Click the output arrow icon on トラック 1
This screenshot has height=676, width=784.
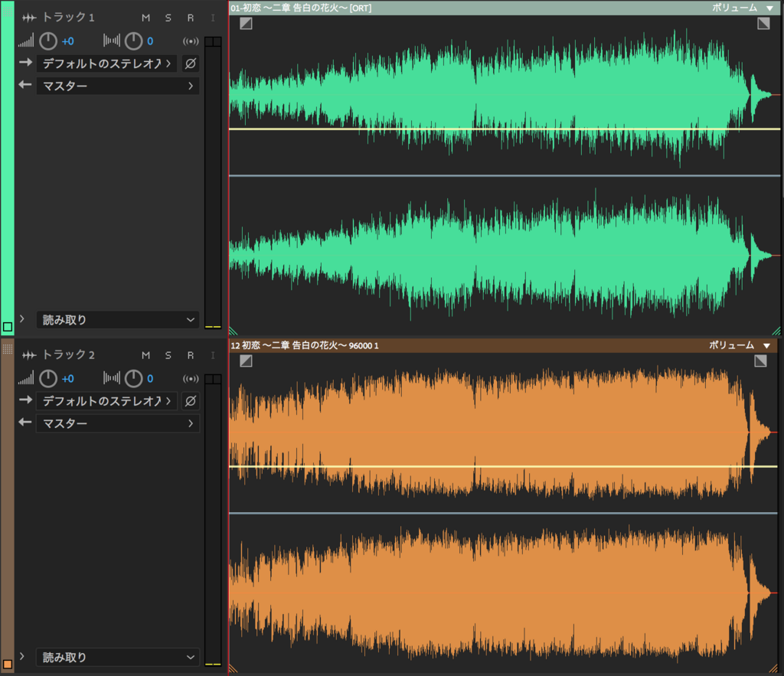coord(25,85)
